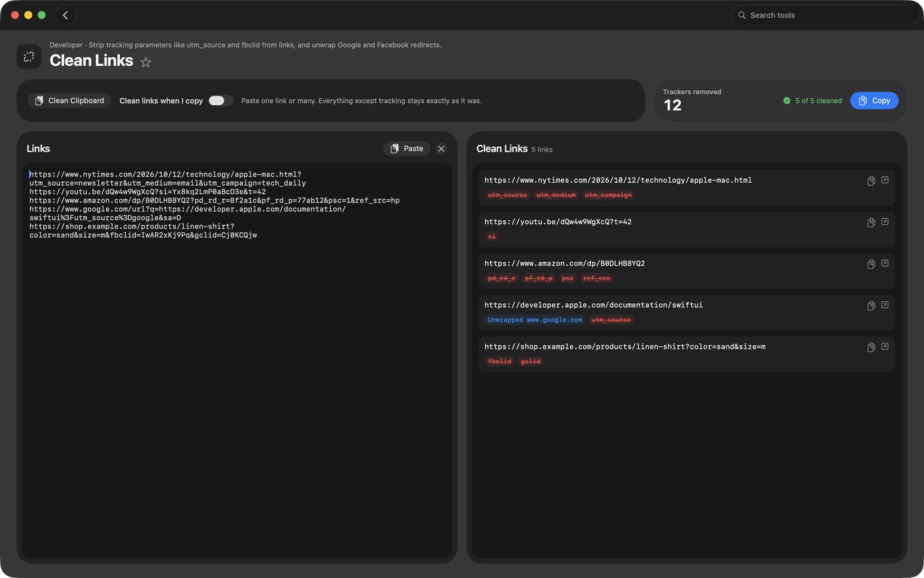Copy the developer.apple.com clean link

[x=871, y=305]
